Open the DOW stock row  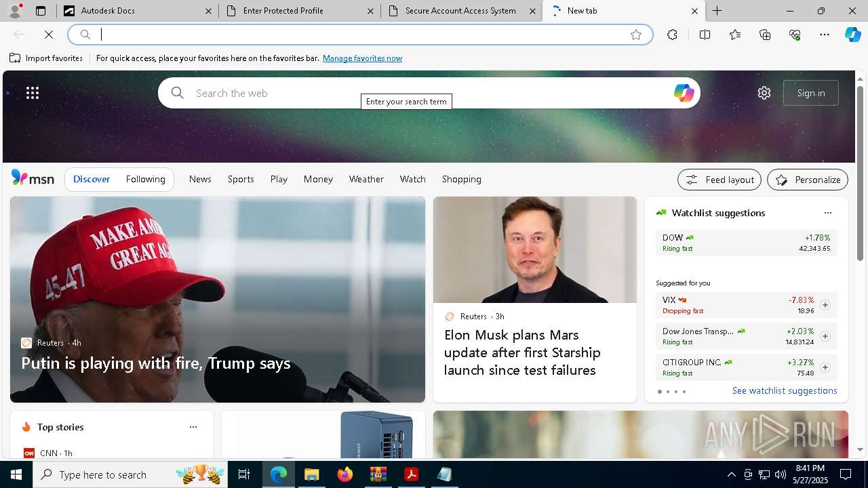(x=746, y=243)
